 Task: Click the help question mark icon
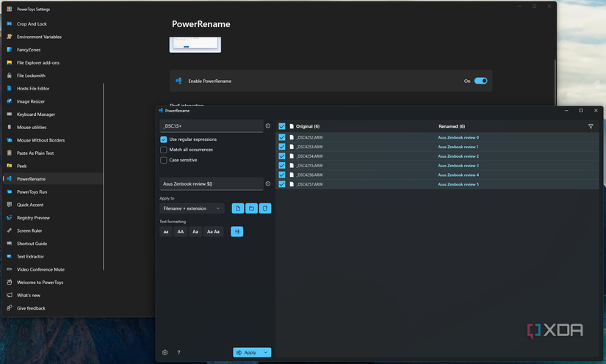[178, 352]
